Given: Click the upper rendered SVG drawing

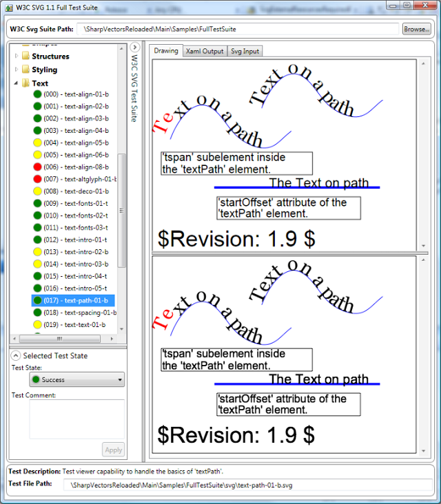Looking at the screenshot, I should point(284,155).
